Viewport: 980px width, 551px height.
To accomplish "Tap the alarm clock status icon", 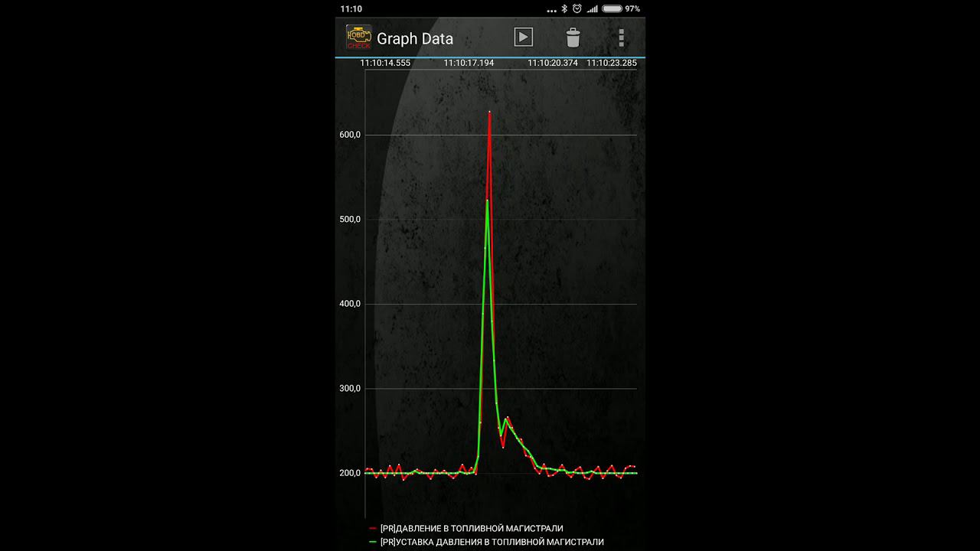I will pyautogui.click(x=577, y=8).
